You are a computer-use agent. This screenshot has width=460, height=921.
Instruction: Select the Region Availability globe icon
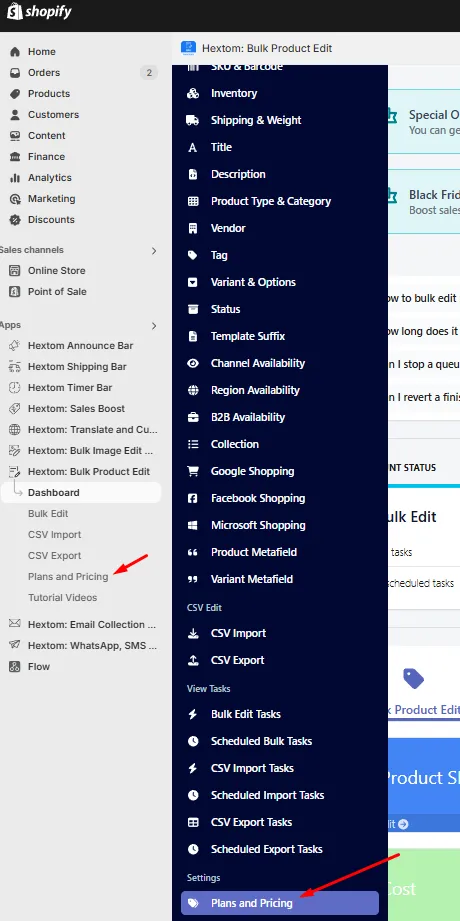coord(193,391)
